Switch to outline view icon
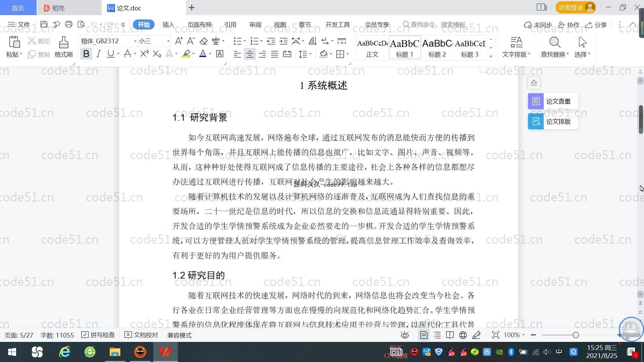Image resolution: width=644 pixels, height=362 pixels. click(437, 335)
